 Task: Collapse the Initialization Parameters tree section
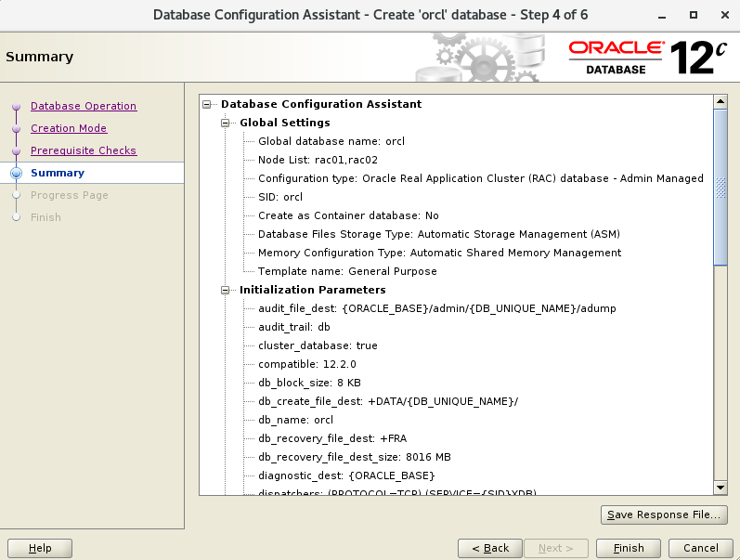pyautogui.click(x=226, y=290)
